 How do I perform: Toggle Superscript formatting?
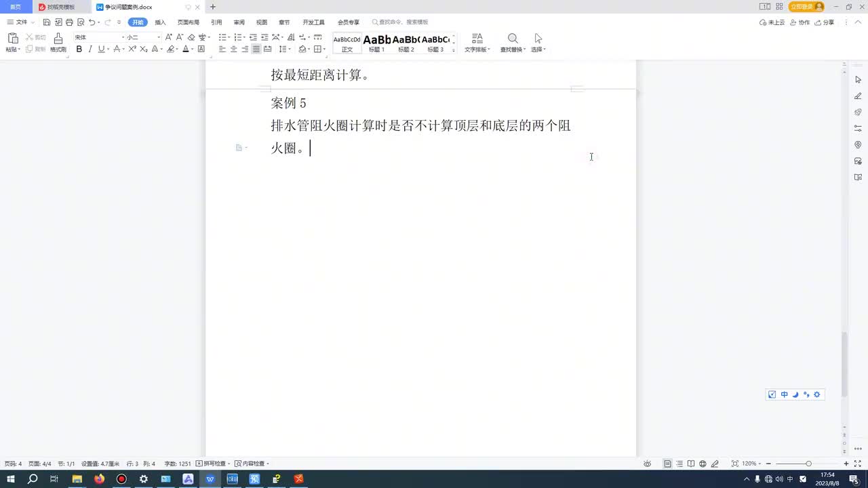point(132,49)
